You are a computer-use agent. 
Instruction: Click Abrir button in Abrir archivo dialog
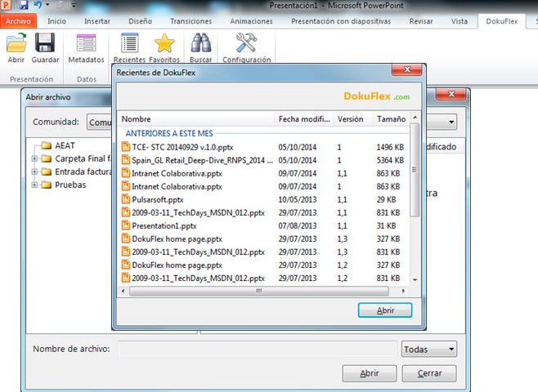pyautogui.click(x=370, y=373)
